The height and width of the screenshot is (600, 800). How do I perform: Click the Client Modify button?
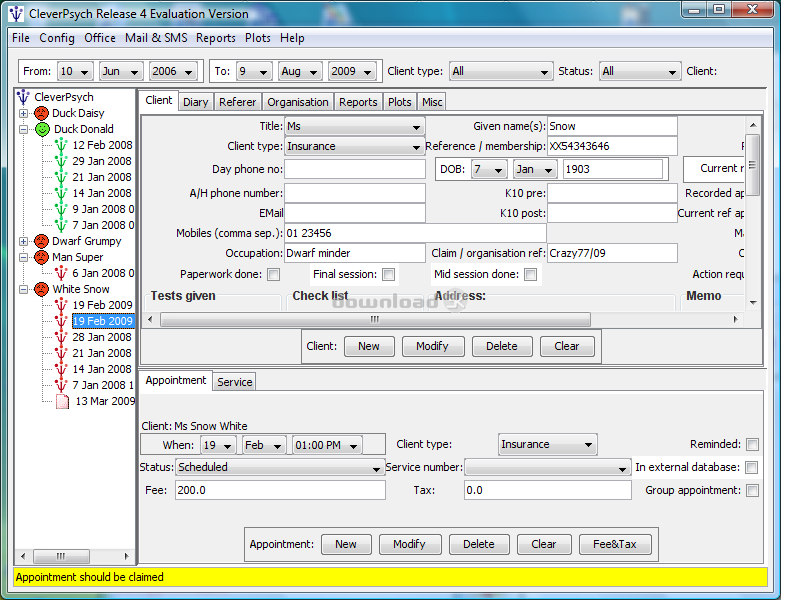coord(433,346)
